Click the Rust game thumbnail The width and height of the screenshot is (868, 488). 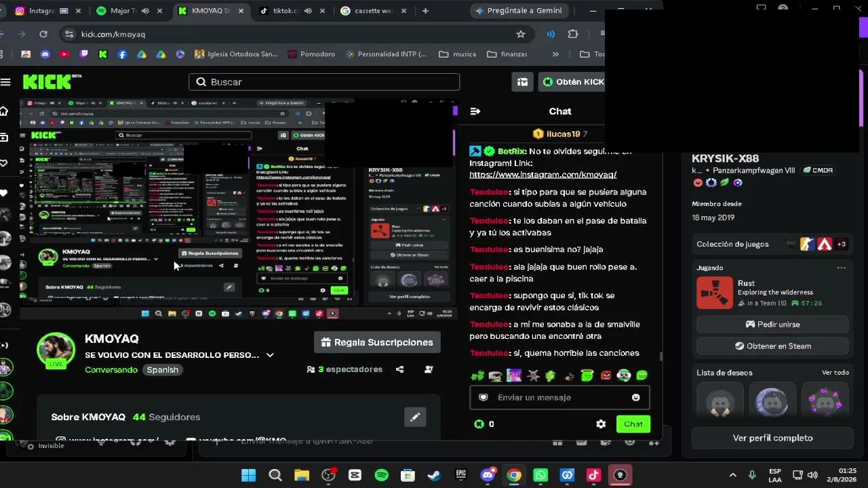[x=715, y=293]
